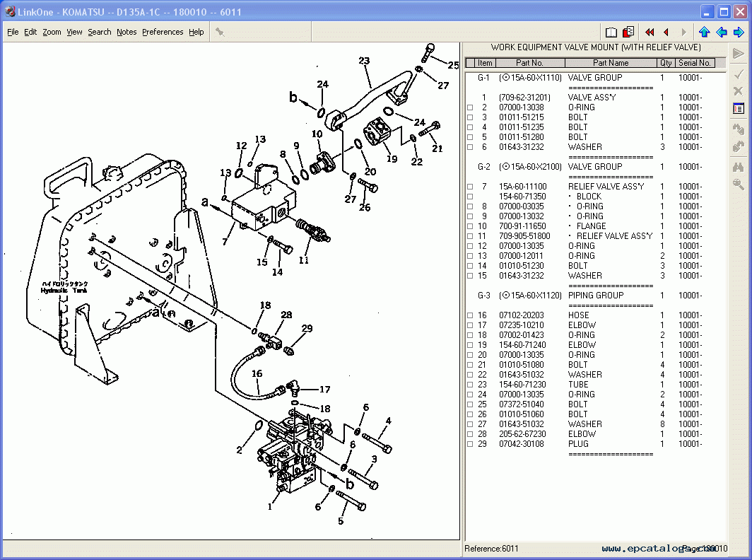The image size is (752, 560).
Task: Open the selection list sidebar icon
Action: point(739,109)
